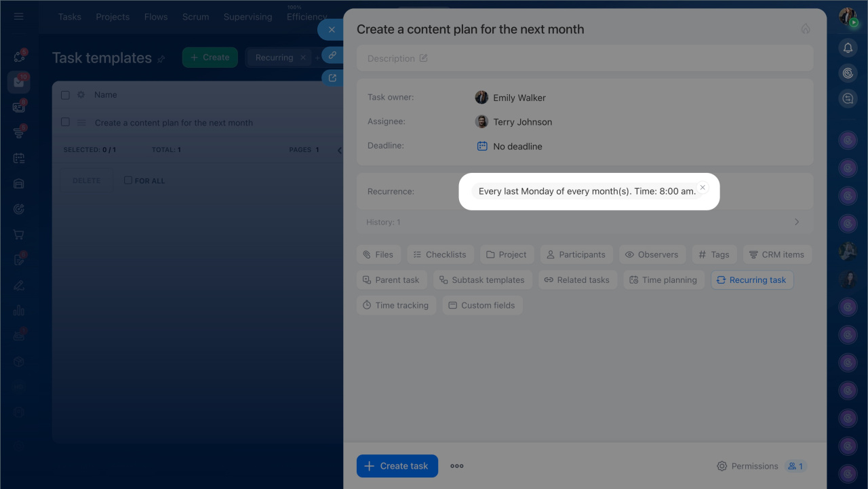The height and width of the screenshot is (489, 868).
Task: Click the copy link icon on panel edge
Action: 332,55
